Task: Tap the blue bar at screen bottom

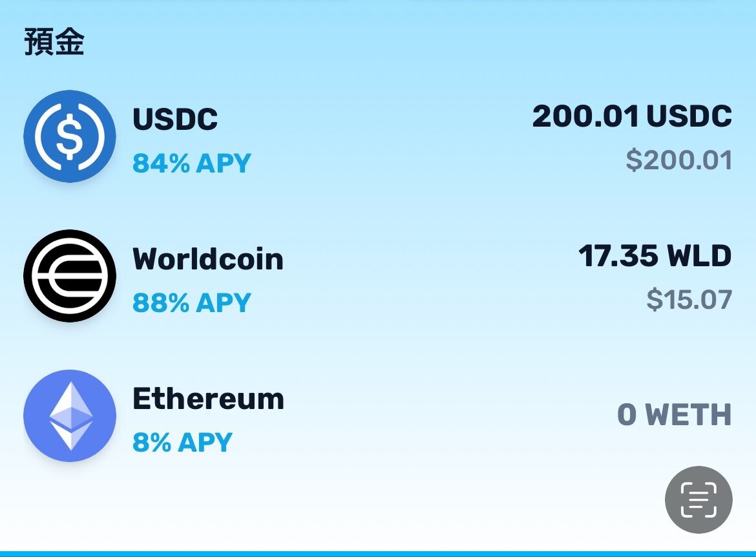Action: pos(378,554)
